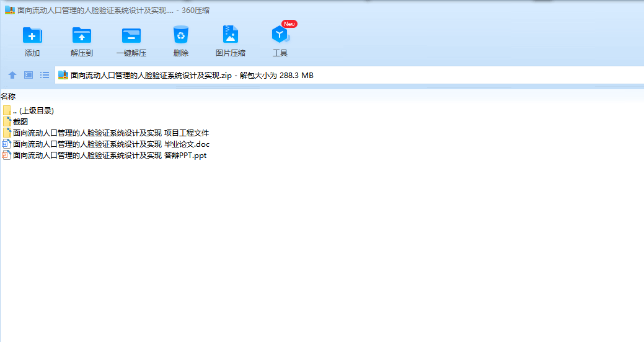Click the folder icon of 项目工程文件
Image resolution: width=644 pixels, height=342 pixels.
click(x=7, y=133)
